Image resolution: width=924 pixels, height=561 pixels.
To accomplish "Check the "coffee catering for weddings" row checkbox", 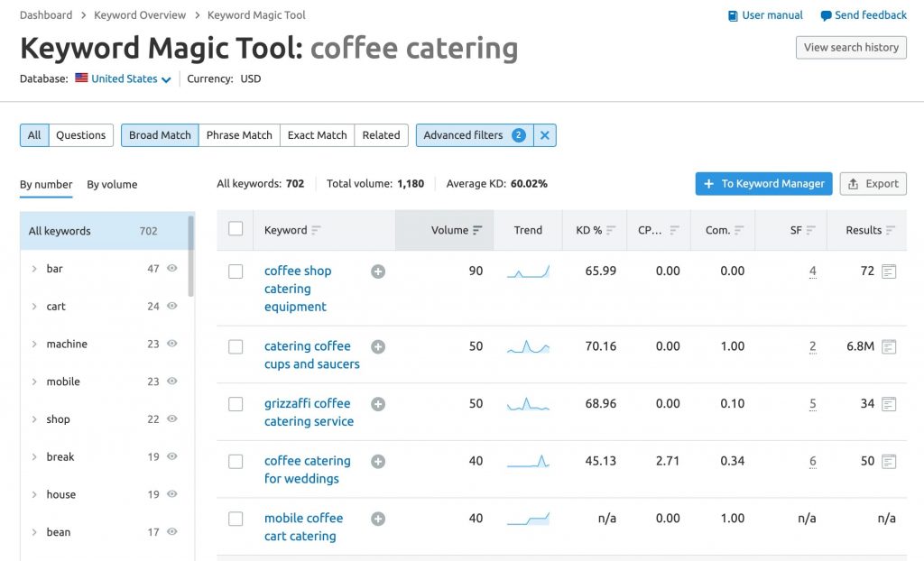I will 236,461.
